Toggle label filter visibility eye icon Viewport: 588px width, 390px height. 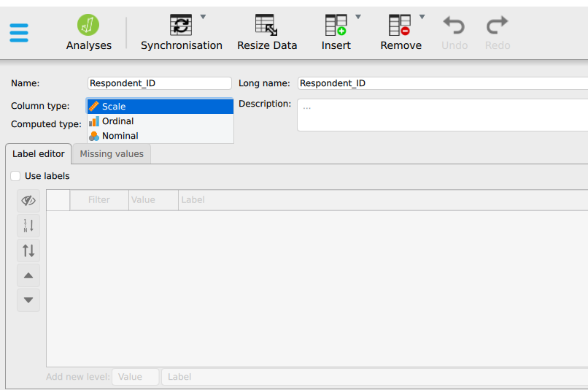click(x=28, y=201)
